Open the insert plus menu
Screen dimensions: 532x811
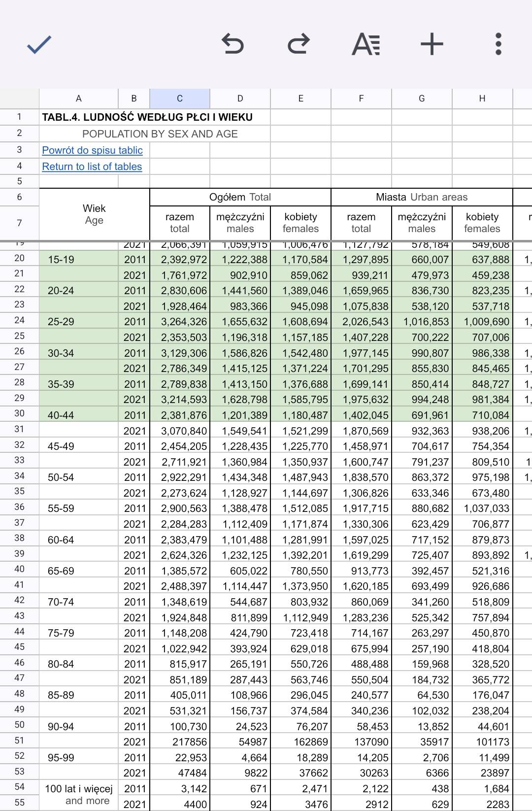click(x=432, y=44)
